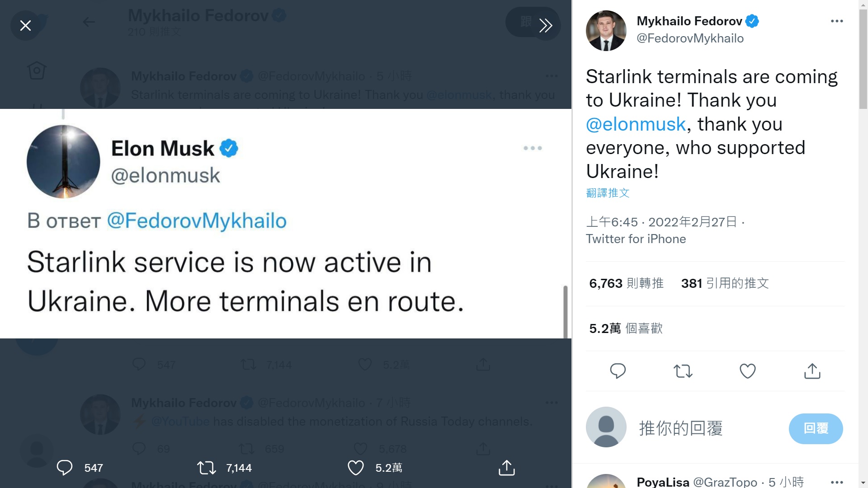
Task: Close the image viewer overlay
Action: point(26,26)
